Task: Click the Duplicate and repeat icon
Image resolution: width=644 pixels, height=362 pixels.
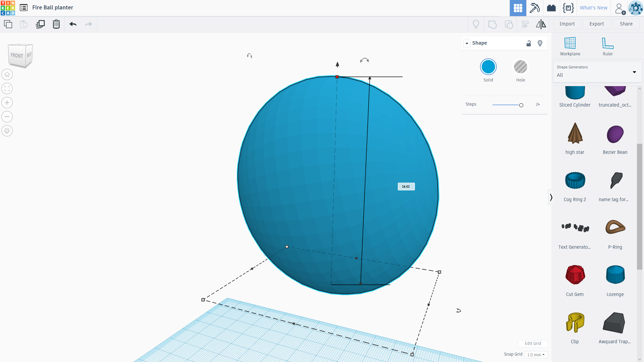Action: (x=40, y=24)
